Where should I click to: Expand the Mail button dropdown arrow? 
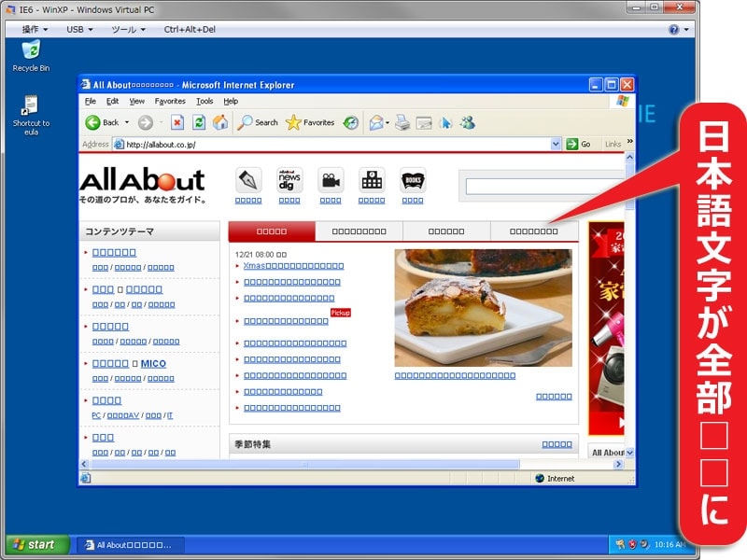click(385, 122)
